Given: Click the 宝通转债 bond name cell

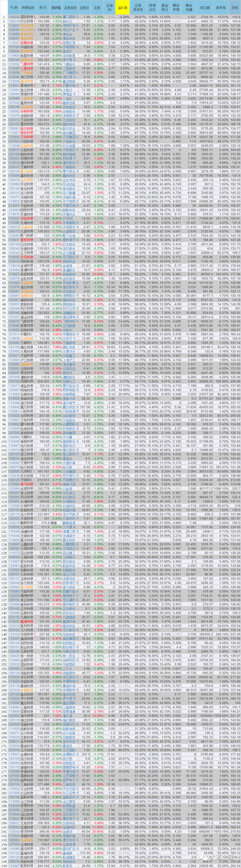Looking at the screenshot, I should [x=28, y=827].
